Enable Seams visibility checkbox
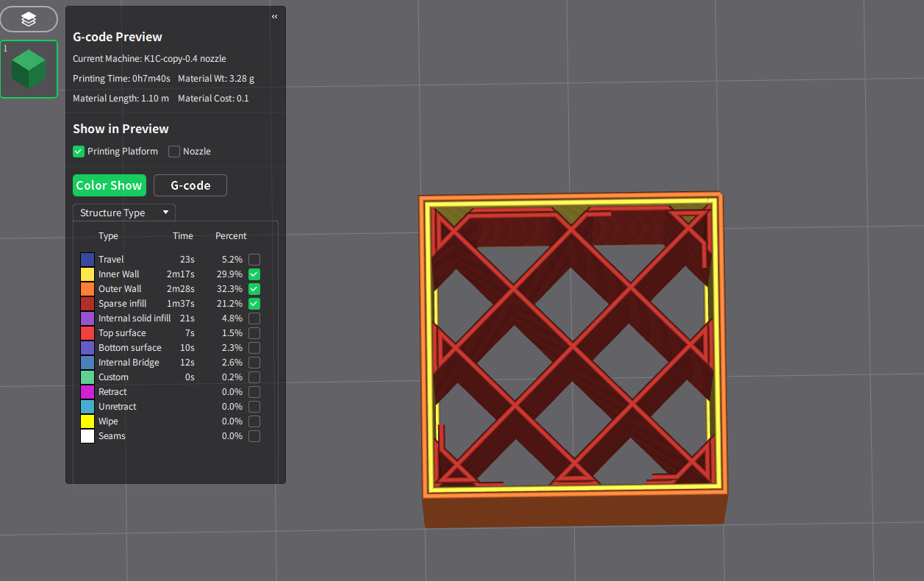Viewport: 924px width, 581px height. [x=254, y=436]
